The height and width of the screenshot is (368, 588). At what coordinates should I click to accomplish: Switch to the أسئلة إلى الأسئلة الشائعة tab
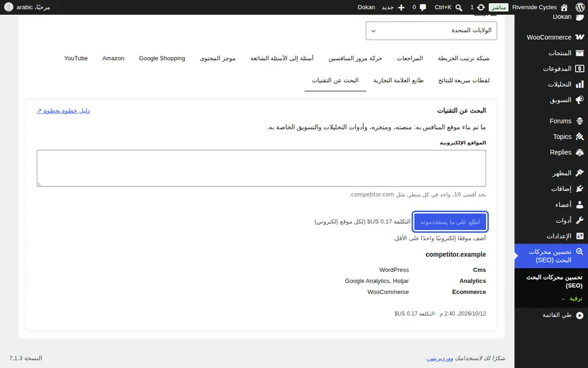[x=282, y=58]
